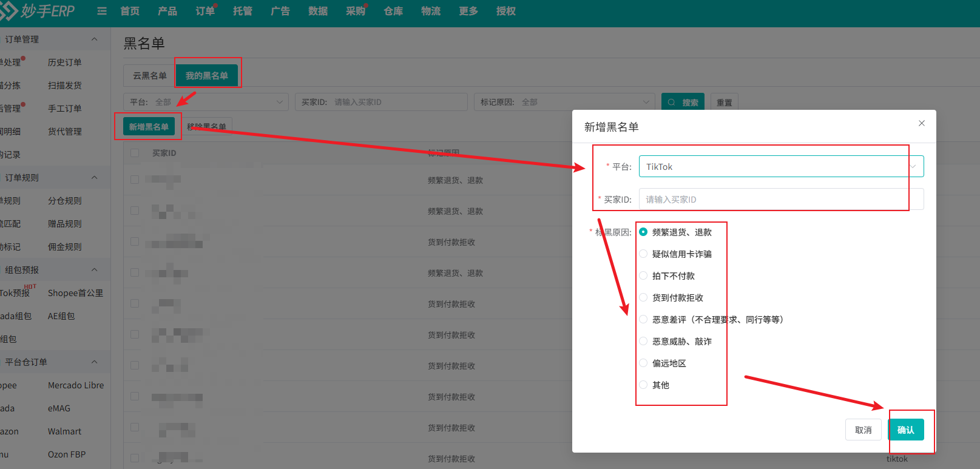
Task: Open the 物流 menu
Action: [431, 11]
